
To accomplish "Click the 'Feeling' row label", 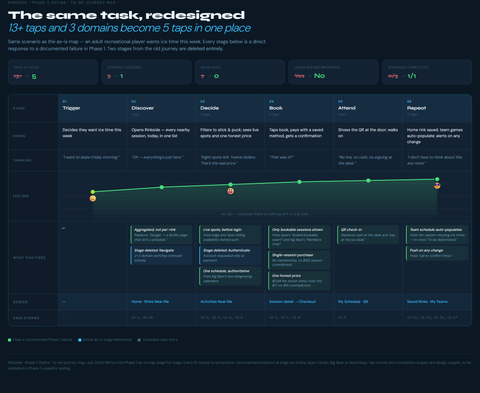I will coord(21,196).
